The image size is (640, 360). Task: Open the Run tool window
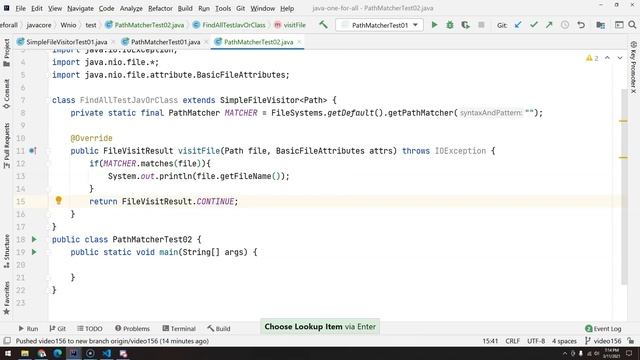[28, 328]
